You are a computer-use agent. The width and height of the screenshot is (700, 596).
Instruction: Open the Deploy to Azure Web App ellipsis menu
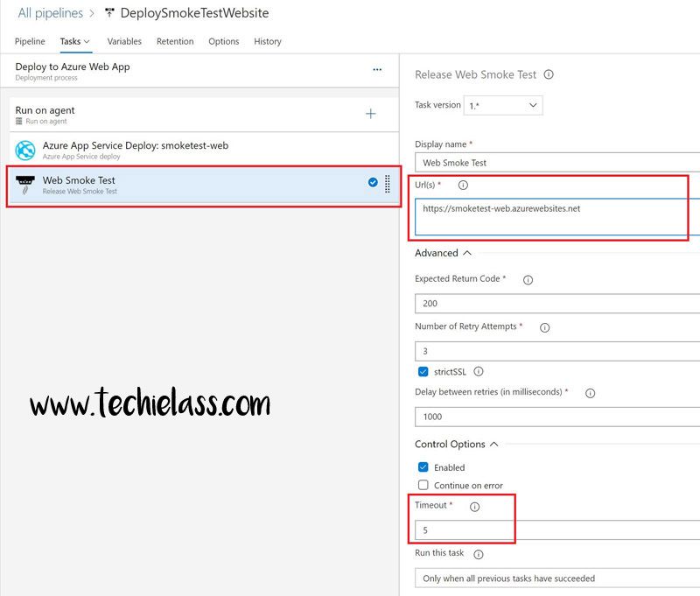point(377,70)
